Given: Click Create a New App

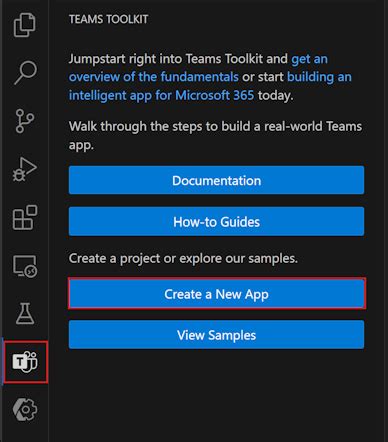Looking at the screenshot, I should click(x=216, y=294).
